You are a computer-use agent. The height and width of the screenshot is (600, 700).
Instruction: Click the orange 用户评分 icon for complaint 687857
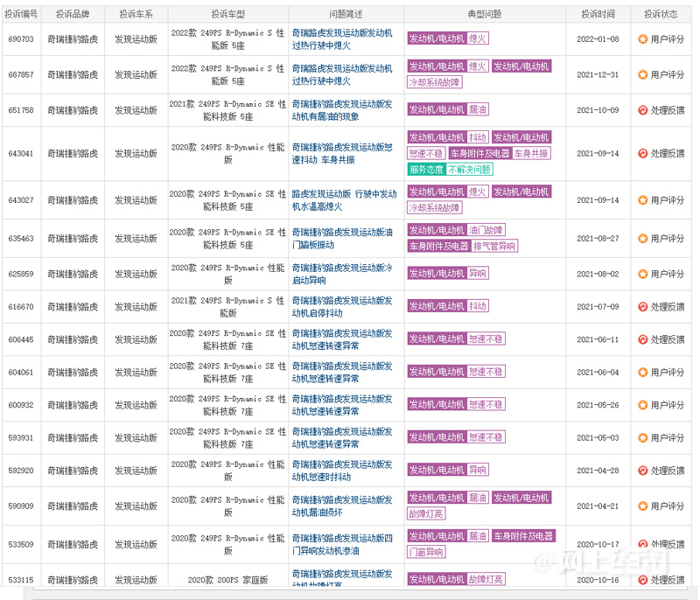pos(642,74)
